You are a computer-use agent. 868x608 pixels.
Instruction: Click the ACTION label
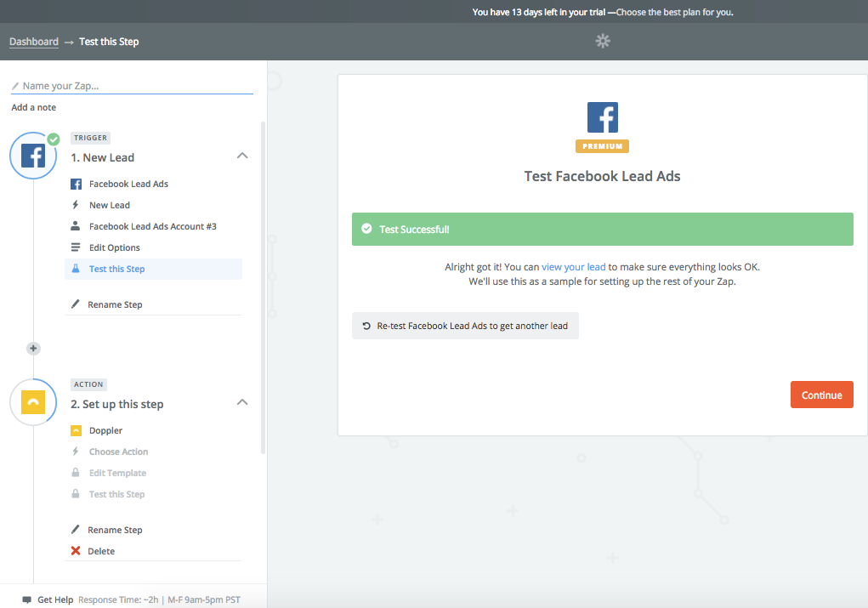[88, 384]
